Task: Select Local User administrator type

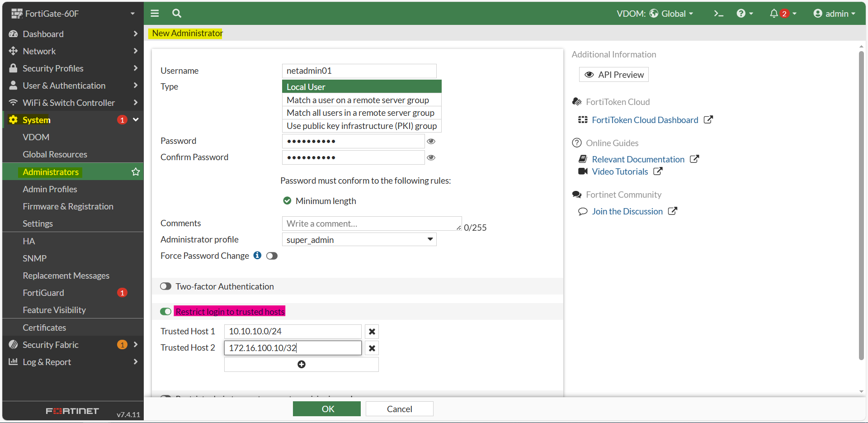Action: [x=362, y=87]
